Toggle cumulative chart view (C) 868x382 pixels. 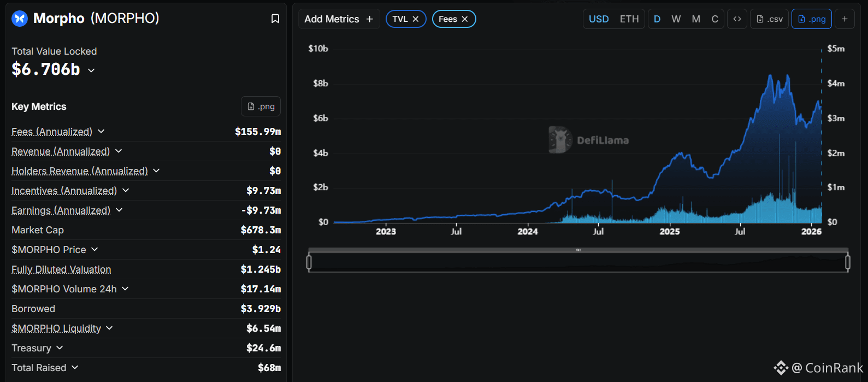coord(715,19)
